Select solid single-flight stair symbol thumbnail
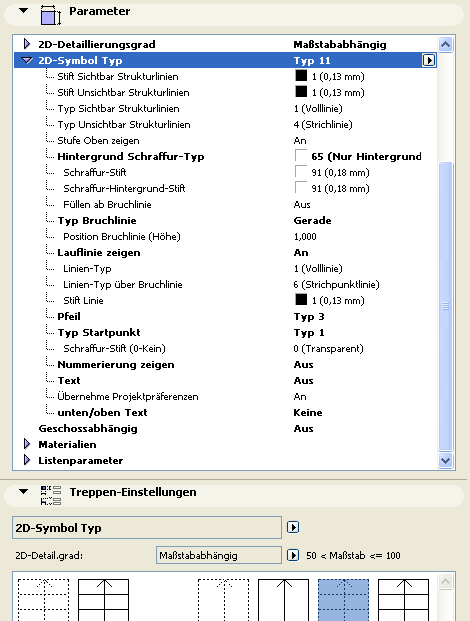This screenshot has height=621, width=470. [x=284, y=600]
